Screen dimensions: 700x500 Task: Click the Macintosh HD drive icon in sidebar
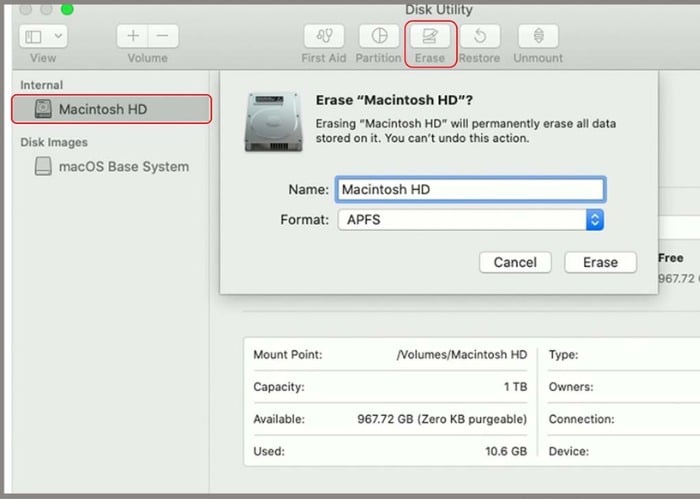point(43,109)
